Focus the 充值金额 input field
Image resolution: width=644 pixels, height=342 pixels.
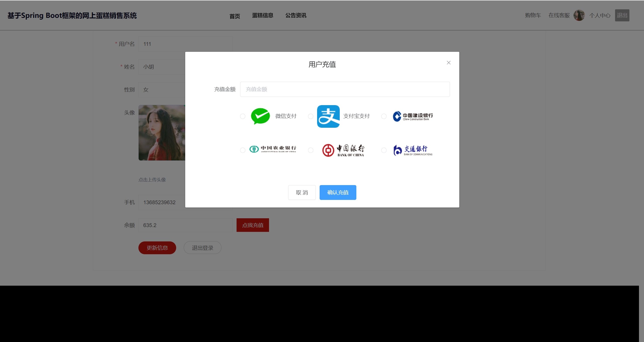pos(345,89)
